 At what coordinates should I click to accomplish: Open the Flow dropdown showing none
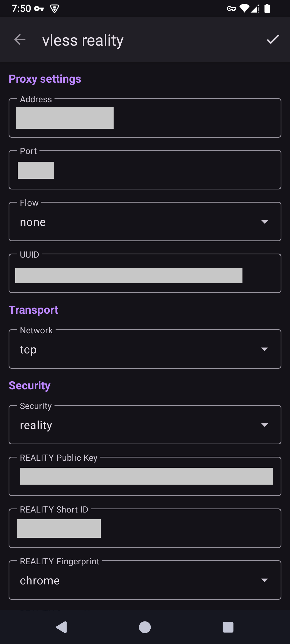click(x=145, y=222)
